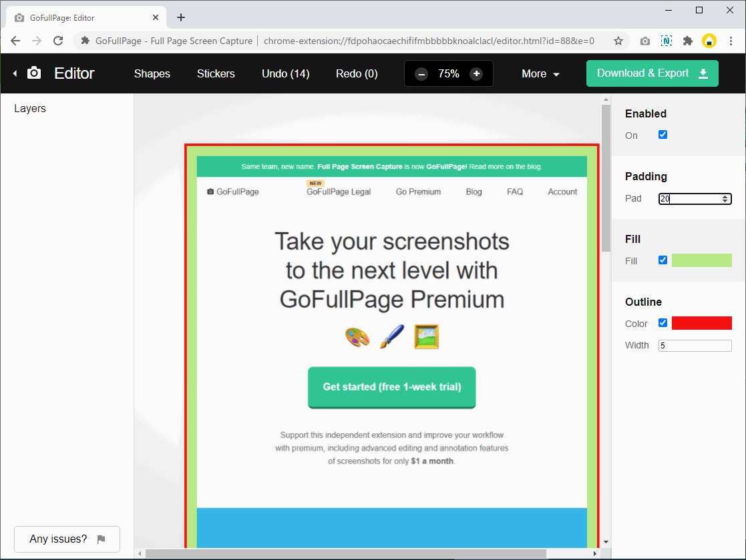Adjust Pad value with the stepper arrows
Screen dimensions: 746x560
click(725, 199)
